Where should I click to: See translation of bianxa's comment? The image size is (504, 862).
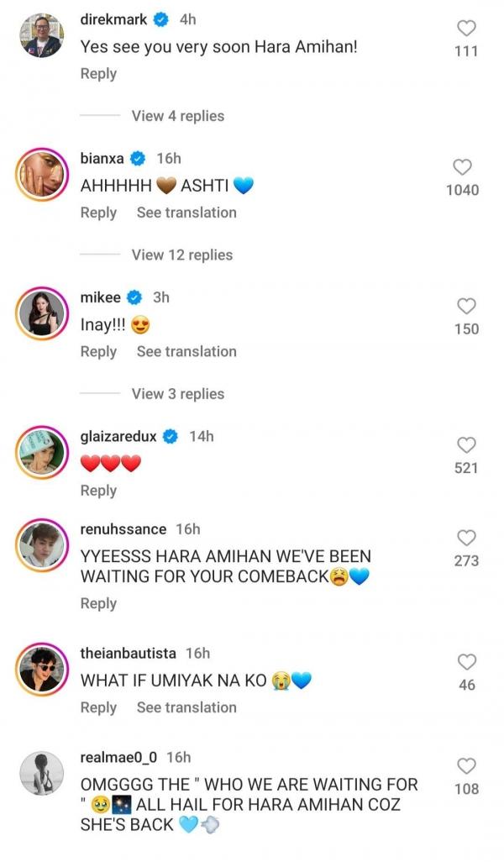coord(186,213)
